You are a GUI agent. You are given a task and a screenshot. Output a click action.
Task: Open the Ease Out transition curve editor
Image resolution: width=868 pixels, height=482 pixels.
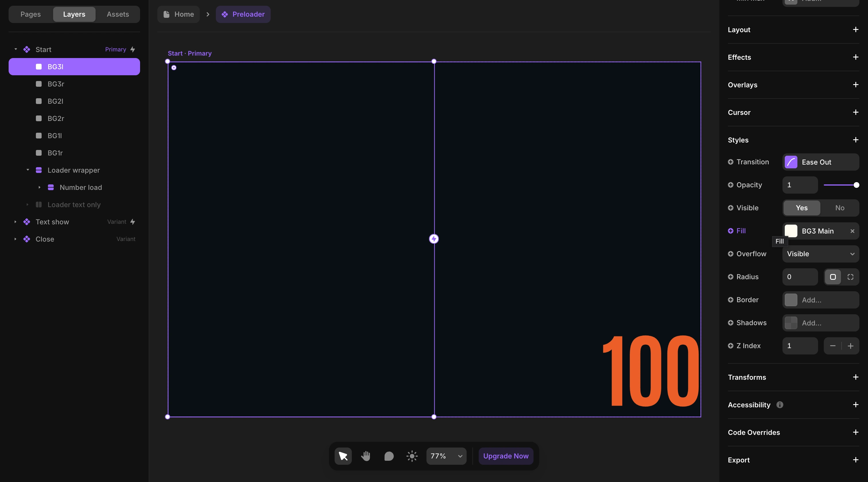pyautogui.click(x=791, y=162)
